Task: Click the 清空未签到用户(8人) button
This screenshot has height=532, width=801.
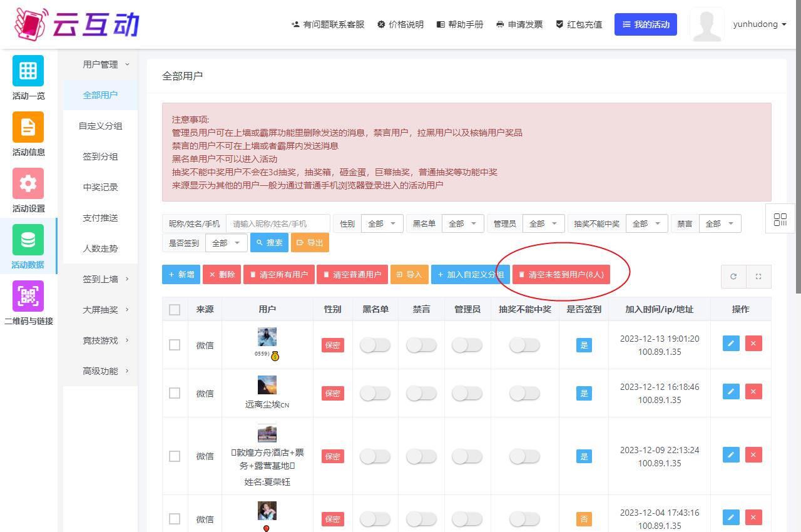Action: click(561, 275)
